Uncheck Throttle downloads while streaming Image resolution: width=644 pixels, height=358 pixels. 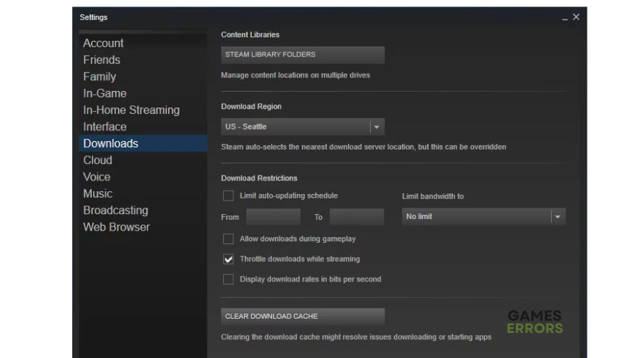(228, 259)
